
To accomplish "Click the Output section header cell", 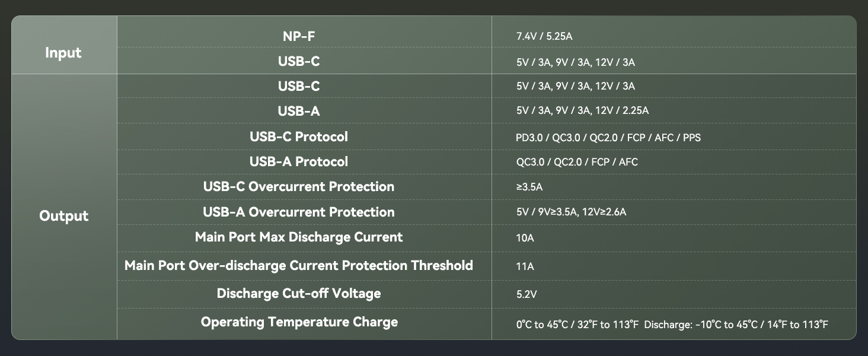I will pos(63,216).
